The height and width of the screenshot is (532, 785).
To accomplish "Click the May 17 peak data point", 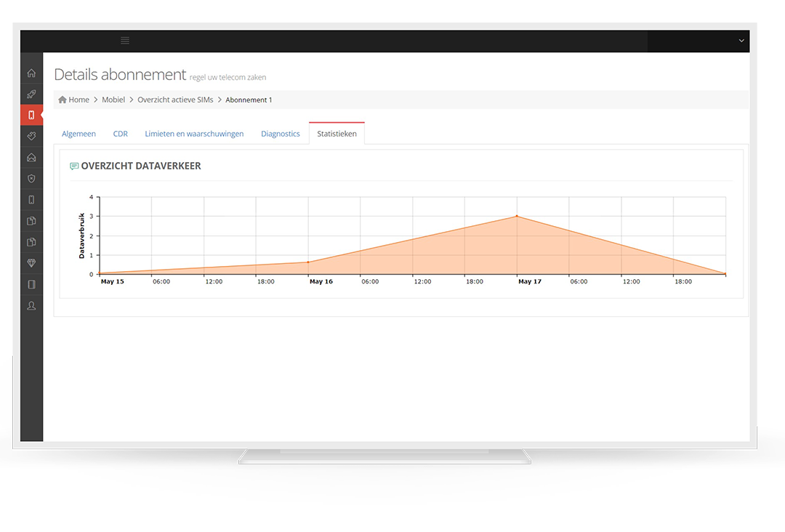I will (517, 216).
